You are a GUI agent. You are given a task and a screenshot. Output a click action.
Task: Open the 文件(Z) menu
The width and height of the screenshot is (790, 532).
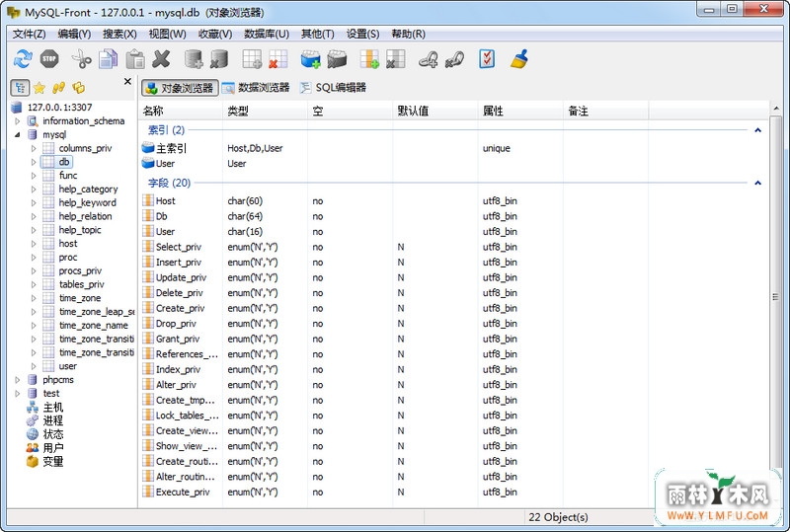(30, 34)
